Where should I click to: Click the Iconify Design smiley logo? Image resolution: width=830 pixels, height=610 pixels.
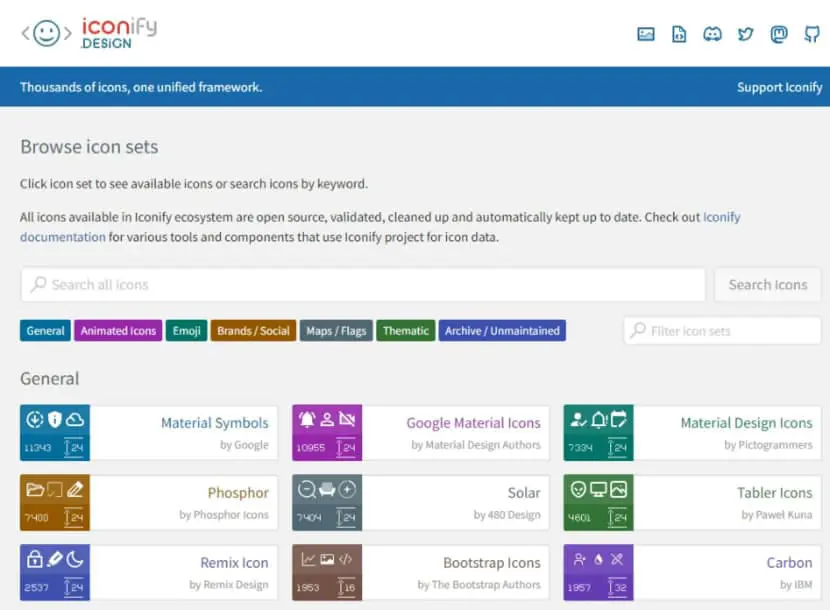[x=47, y=33]
